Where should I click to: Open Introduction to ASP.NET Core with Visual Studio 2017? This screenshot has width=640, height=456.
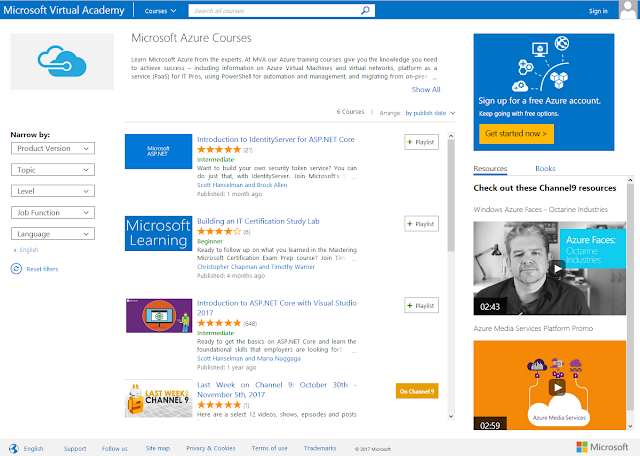pyautogui.click(x=277, y=307)
